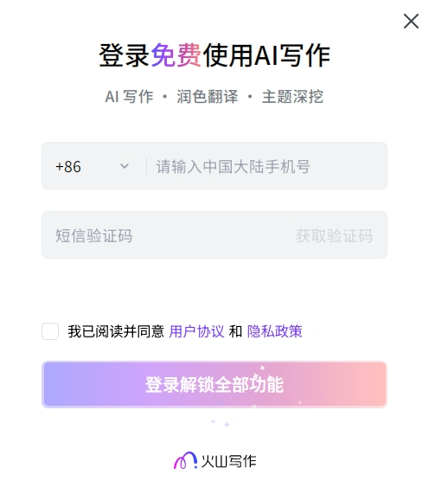448x481 pixels.
Task: Click the sparkle stars below login button
Action: tap(221, 423)
